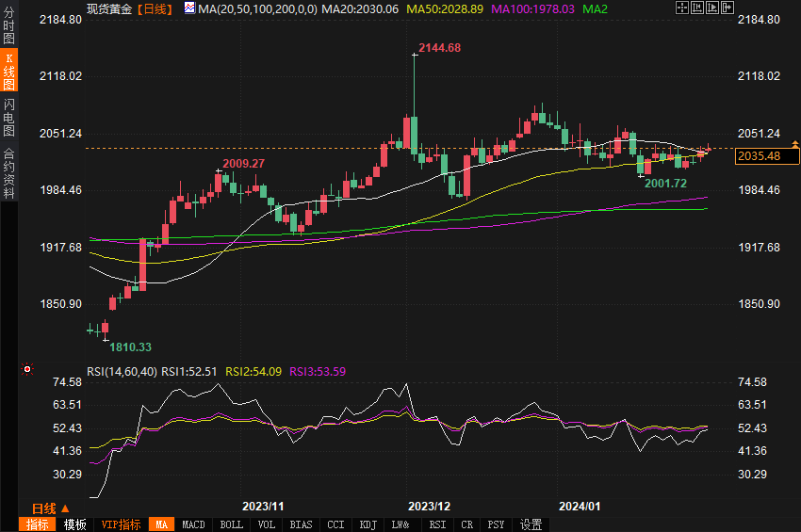This screenshot has height=532, width=801.
Task: Select the LW& indicator
Action: [x=400, y=524]
